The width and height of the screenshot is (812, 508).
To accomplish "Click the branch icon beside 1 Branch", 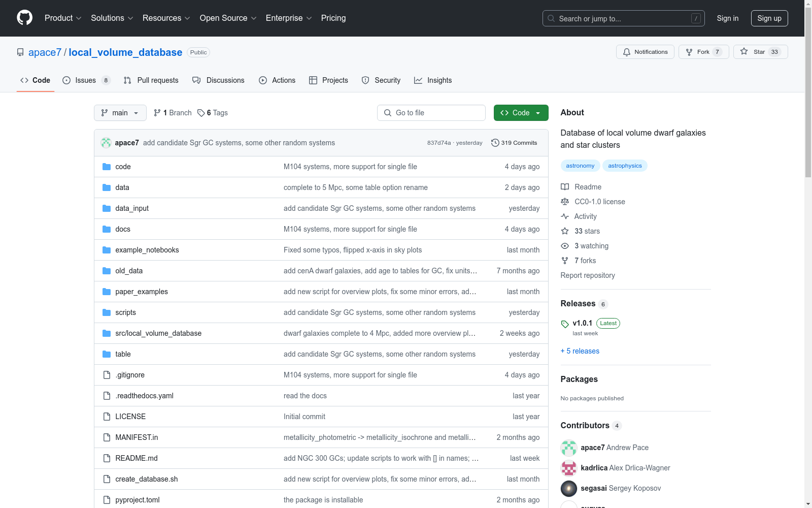I will [x=157, y=113].
